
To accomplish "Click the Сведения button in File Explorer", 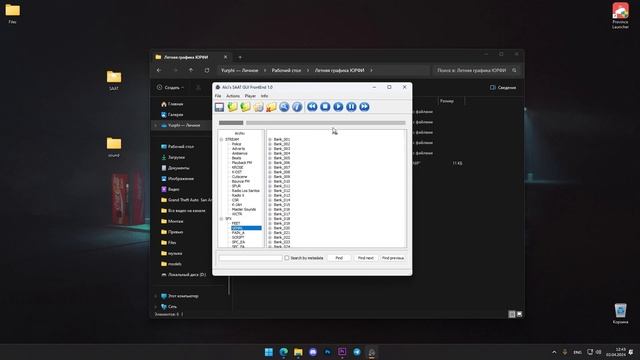I will click(x=503, y=87).
